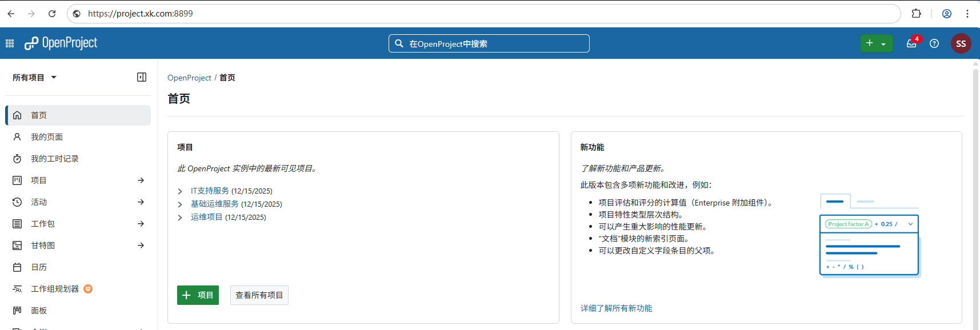Click the browser forward arrow
This screenshot has height=330, width=980.
(31, 14)
